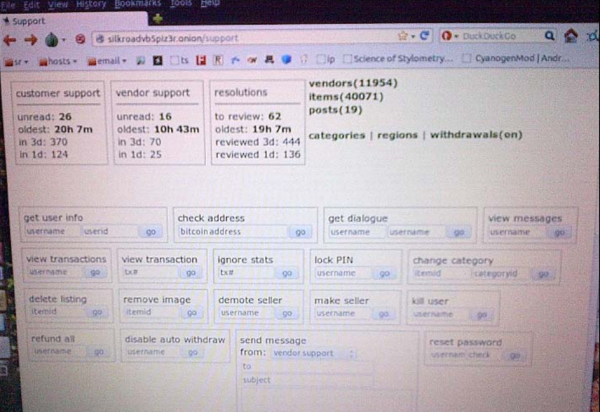Open the Tools menu

coord(181,3)
